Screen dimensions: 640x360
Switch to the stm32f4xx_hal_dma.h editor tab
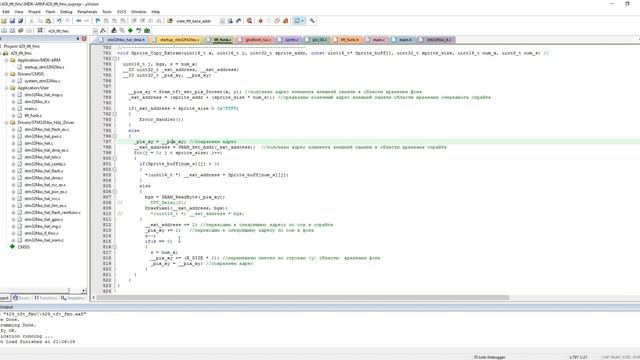click(x=122, y=40)
